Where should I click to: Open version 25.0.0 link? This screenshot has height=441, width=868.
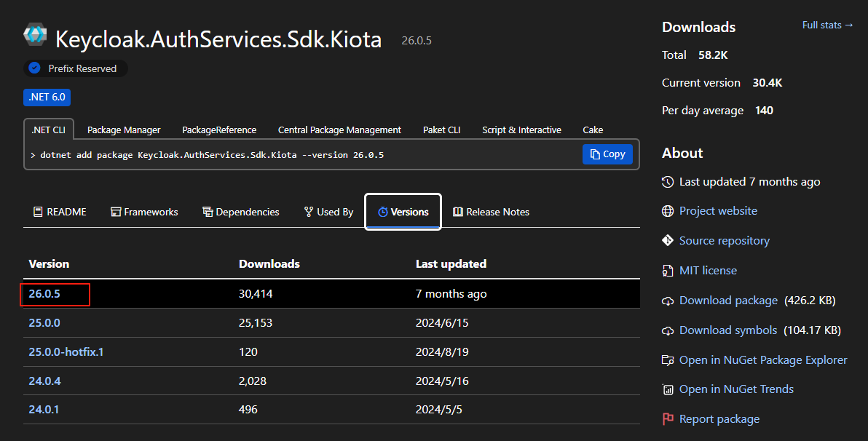[x=44, y=322]
